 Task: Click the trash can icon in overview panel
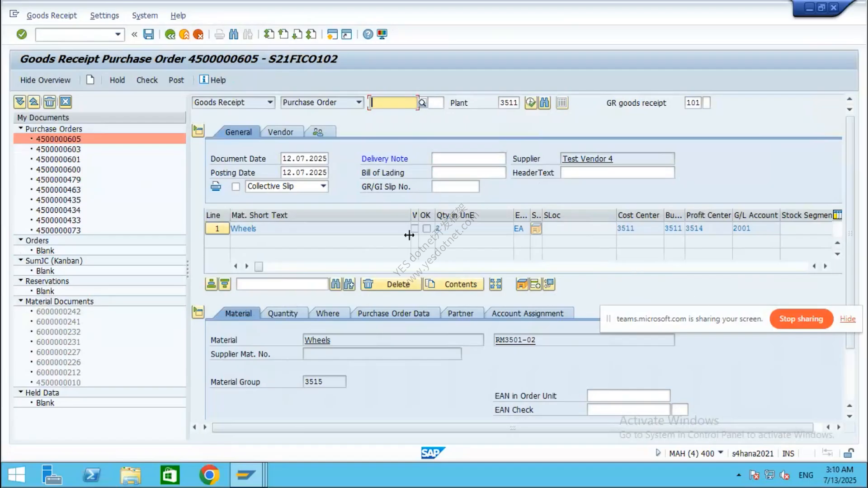pos(50,102)
